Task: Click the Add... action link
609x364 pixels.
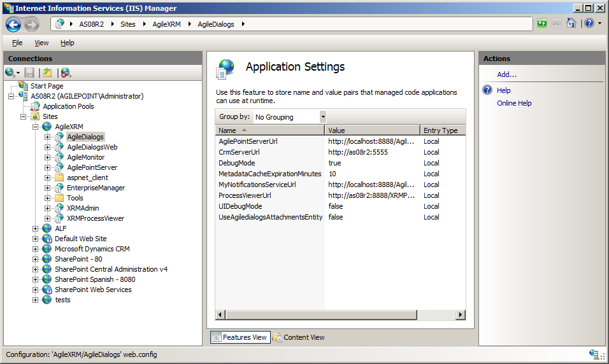Action: [506, 74]
